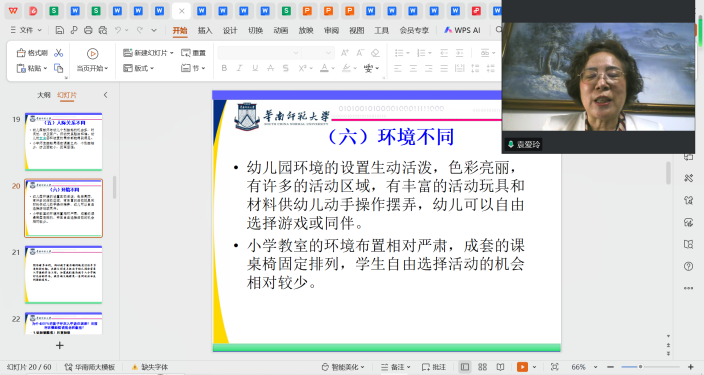Viewport: 704px width, 375px height.
Task: Click the Save icon in quick toolbar
Action: click(59, 30)
